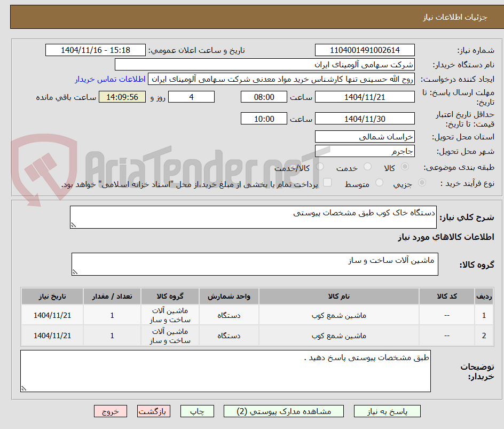Select the 'کالا/خدمت' radio button

[x=320, y=167]
